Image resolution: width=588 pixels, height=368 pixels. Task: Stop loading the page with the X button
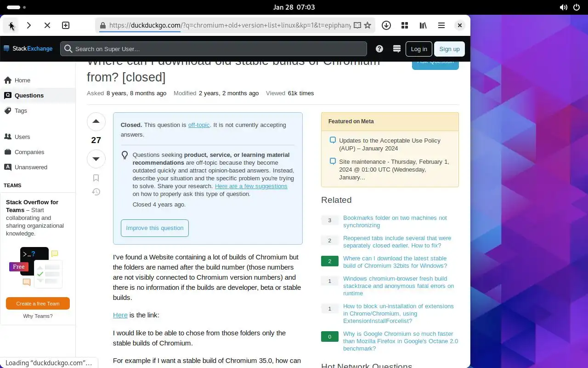47,25
